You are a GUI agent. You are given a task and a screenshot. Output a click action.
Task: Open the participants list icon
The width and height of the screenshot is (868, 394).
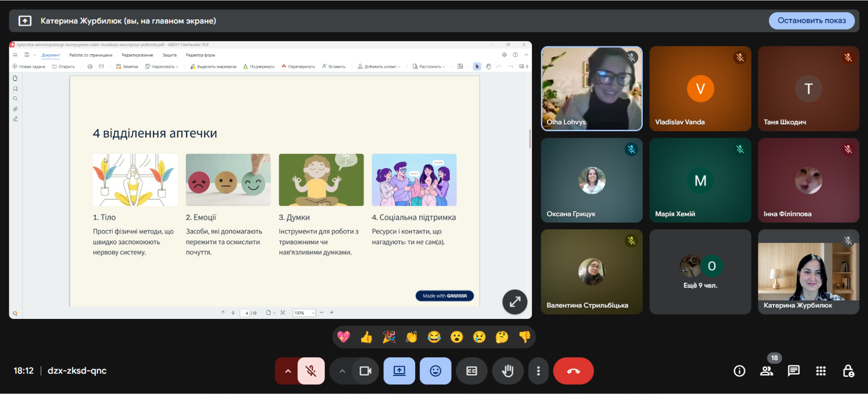tap(767, 371)
